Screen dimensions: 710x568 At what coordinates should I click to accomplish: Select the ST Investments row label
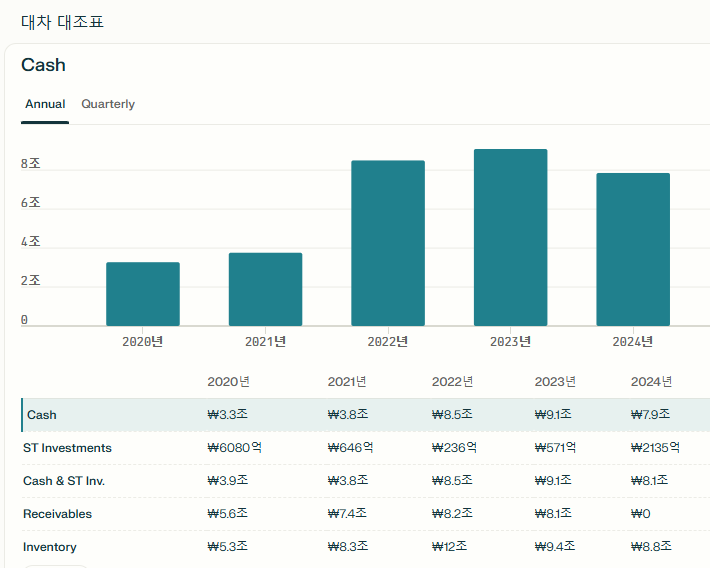[x=67, y=448]
